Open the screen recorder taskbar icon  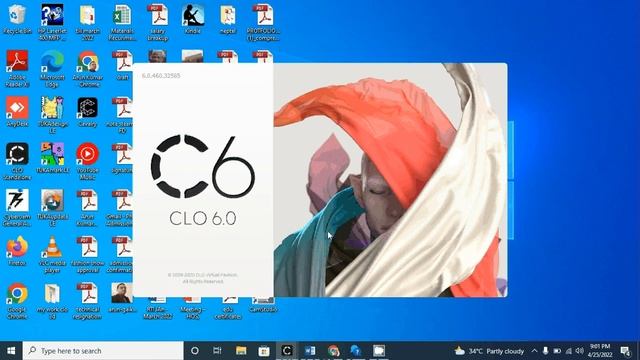[x=379, y=351]
